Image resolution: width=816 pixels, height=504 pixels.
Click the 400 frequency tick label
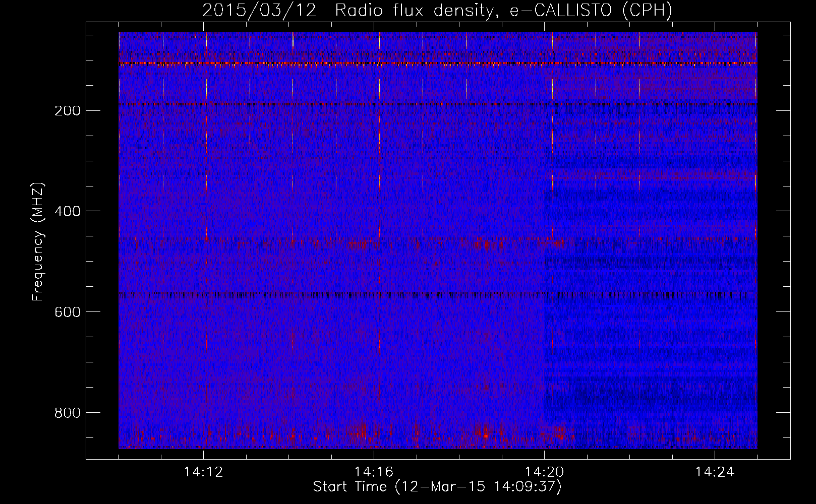pyautogui.click(x=68, y=211)
